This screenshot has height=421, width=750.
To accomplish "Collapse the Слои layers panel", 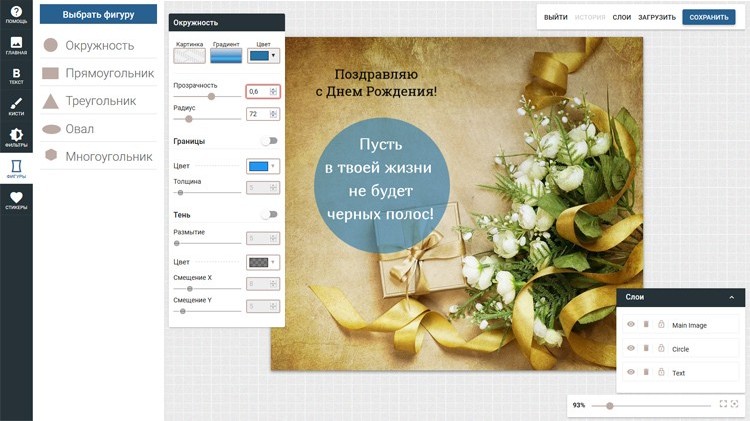I will (731, 297).
